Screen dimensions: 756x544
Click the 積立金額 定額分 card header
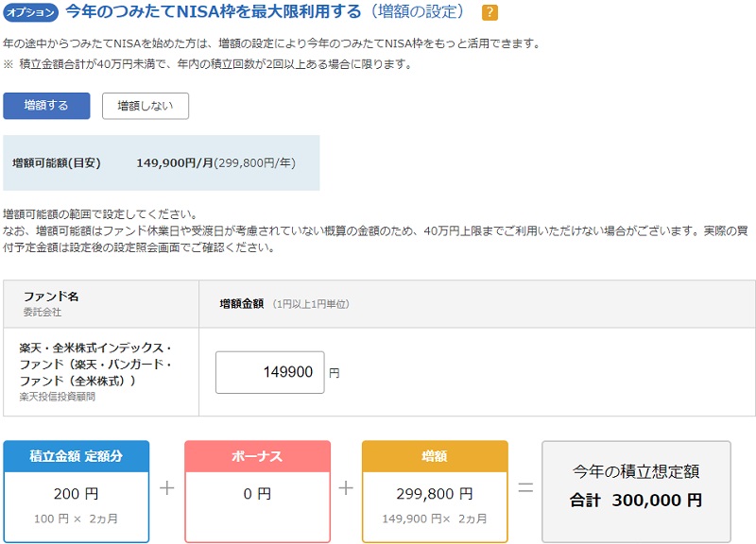(x=77, y=456)
